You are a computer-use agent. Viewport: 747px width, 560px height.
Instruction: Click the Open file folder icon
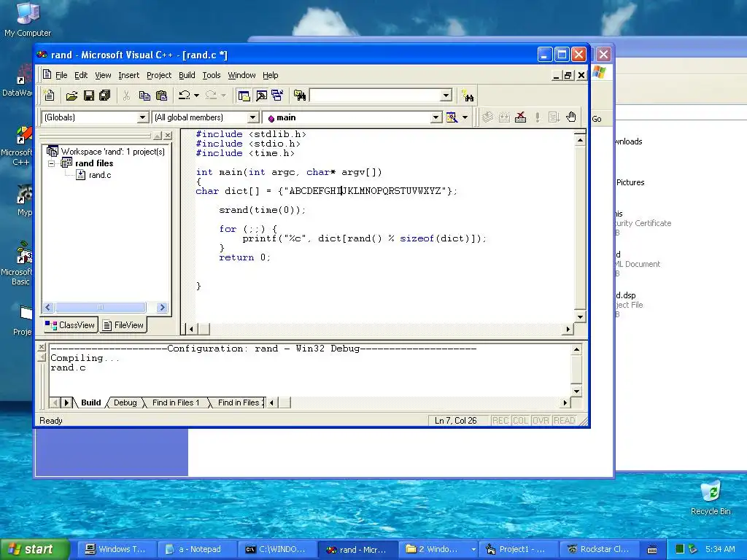click(x=71, y=96)
